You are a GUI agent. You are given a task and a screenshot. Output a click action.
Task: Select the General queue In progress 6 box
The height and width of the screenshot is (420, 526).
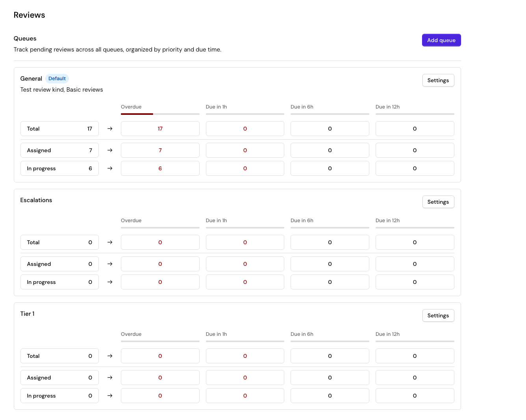click(59, 168)
